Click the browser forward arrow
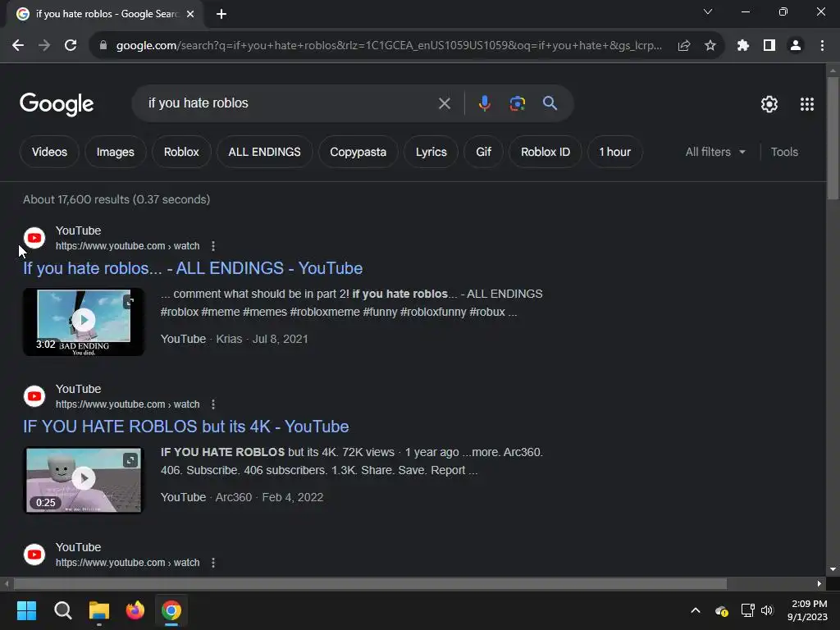The width and height of the screenshot is (840, 630). pyautogui.click(x=44, y=46)
